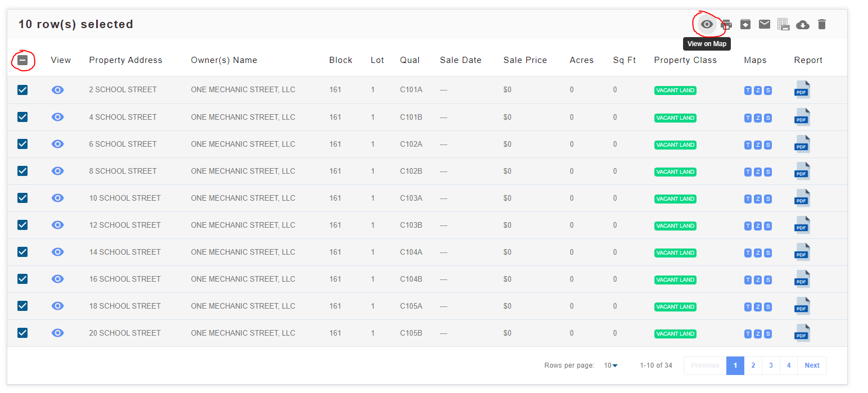Go to page 4
The width and height of the screenshot is (868, 393).
coord(789,365)
